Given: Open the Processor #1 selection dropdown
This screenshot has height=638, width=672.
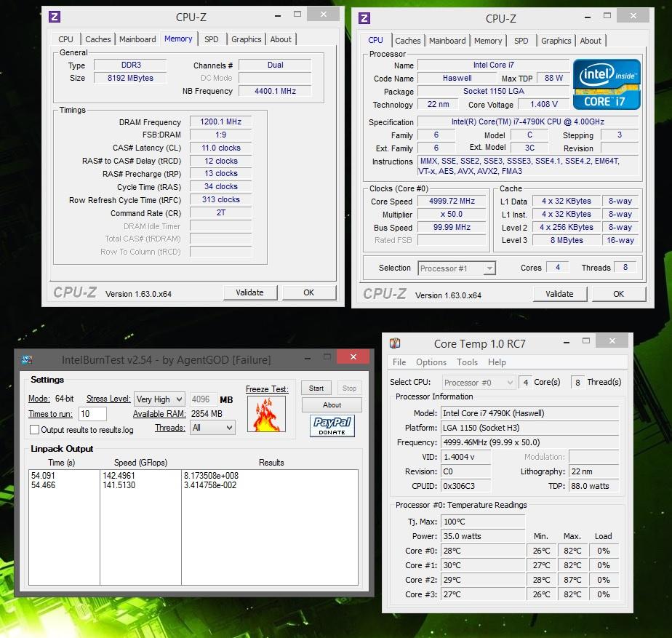Looking at the screenshot, I should pos(457,268).
